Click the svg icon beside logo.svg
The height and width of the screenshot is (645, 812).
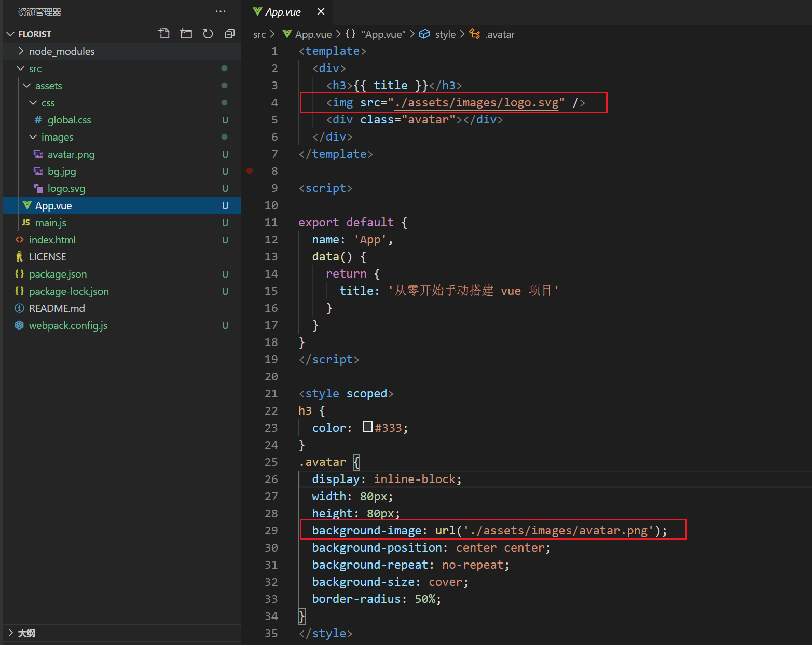pyautogui.click(x=38, y=188)
